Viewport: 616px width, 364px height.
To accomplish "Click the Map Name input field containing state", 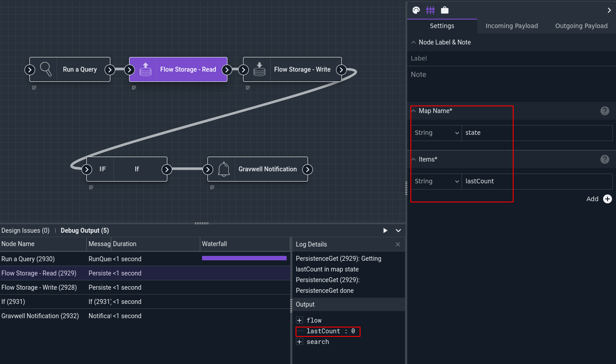I will point(537,133).
